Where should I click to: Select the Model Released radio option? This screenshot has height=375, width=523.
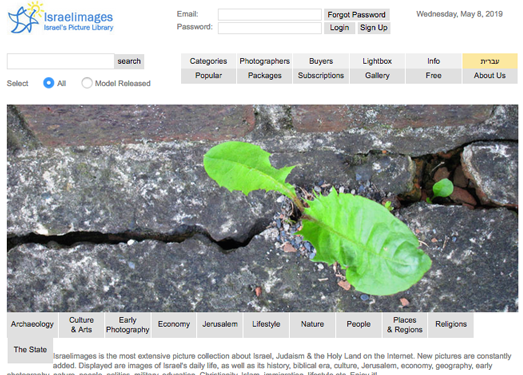coord(87,83)
